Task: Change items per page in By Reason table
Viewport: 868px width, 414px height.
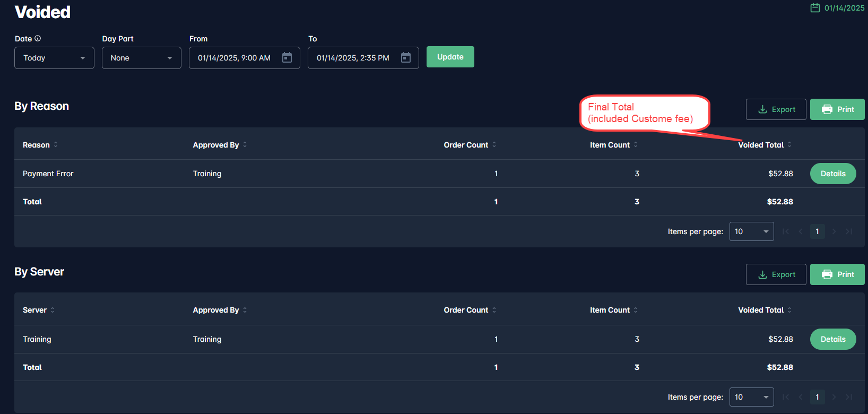Action: (x=751, y=231)
